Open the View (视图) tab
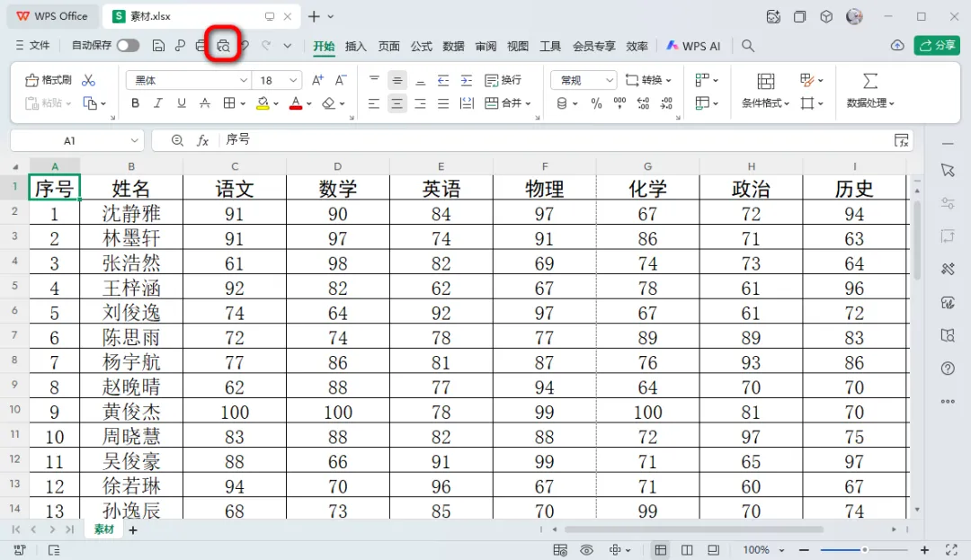Viewport: 971px width, 560px height. click(518, 46)
